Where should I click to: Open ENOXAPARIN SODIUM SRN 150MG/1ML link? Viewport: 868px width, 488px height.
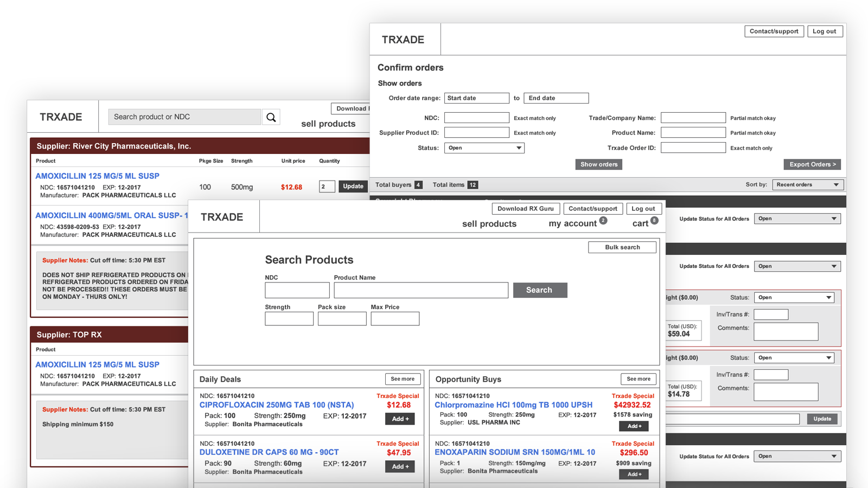pos(515,452)
